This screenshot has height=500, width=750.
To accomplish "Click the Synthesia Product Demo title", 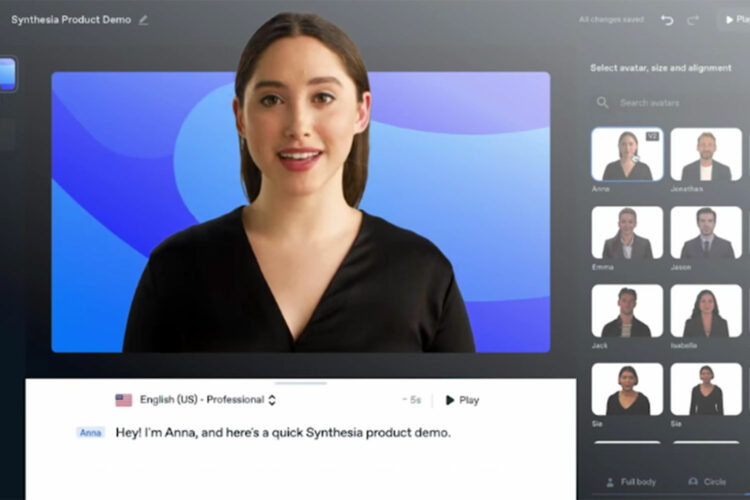I will point(71,20).
